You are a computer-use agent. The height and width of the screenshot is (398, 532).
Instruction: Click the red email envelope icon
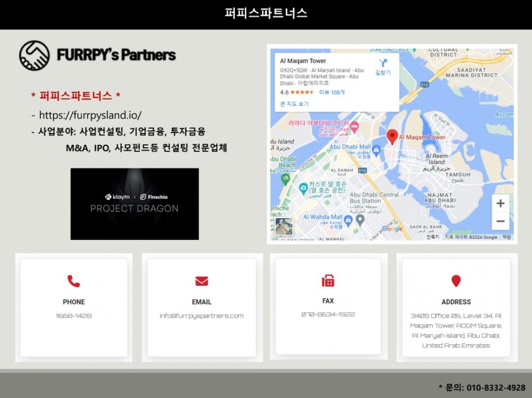click(202, 281)
